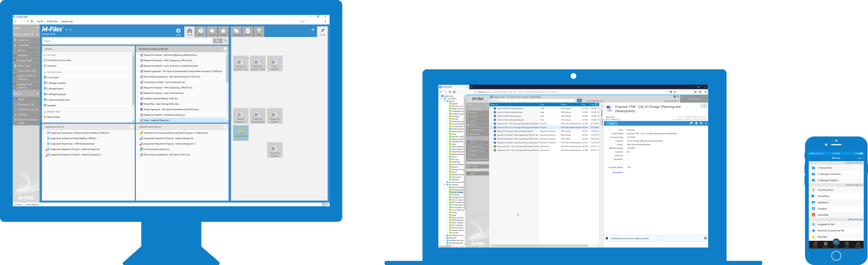The width and height of the screenshot is (868, 265).
Task: Click the Filters funnel icon
Action: click(x=259, y=31)
